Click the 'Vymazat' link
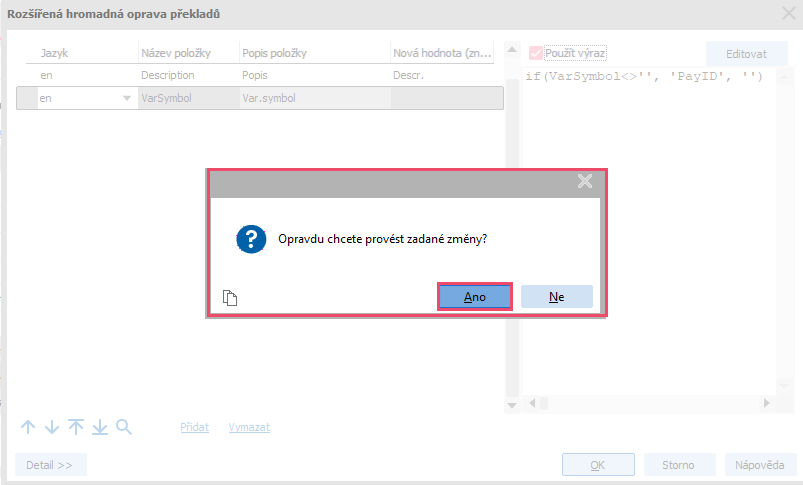803x485 pixels. point(249,427)
